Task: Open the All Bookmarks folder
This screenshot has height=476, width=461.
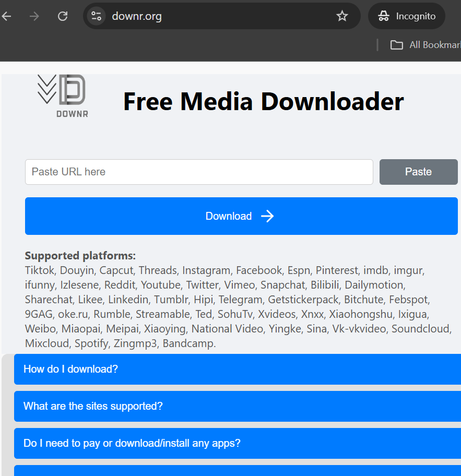Action: coord(425,45)
